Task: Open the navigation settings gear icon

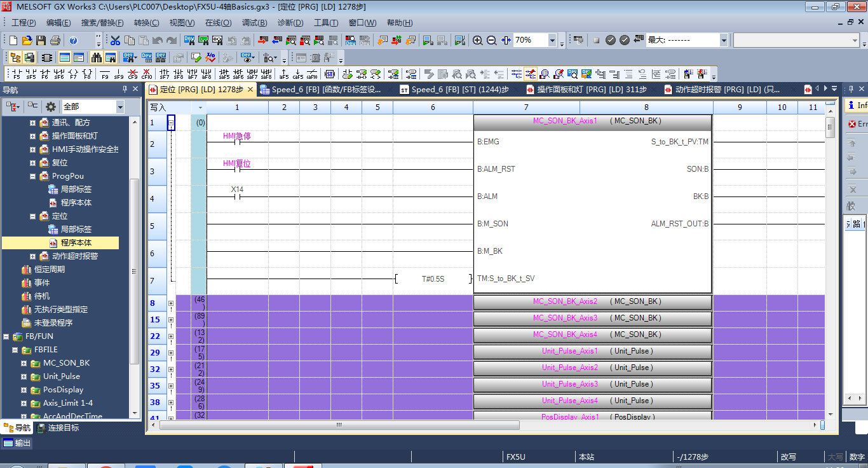Action: click(51, 107)
